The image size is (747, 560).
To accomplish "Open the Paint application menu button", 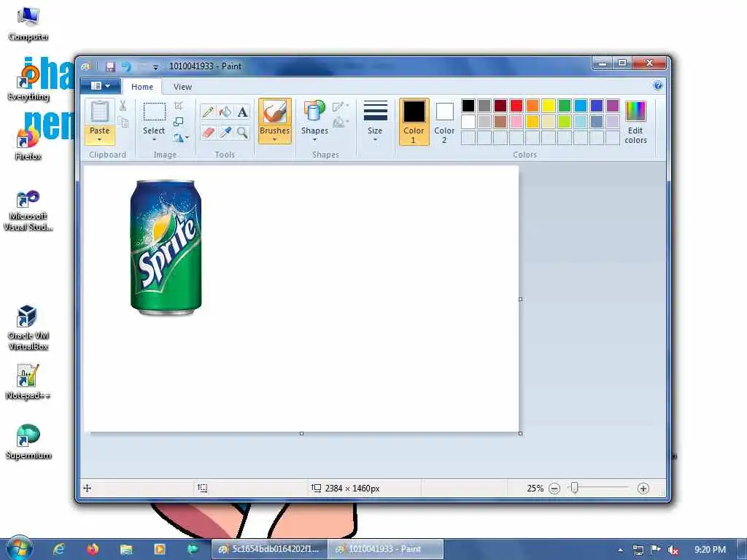I will click(x=100, y=86).
